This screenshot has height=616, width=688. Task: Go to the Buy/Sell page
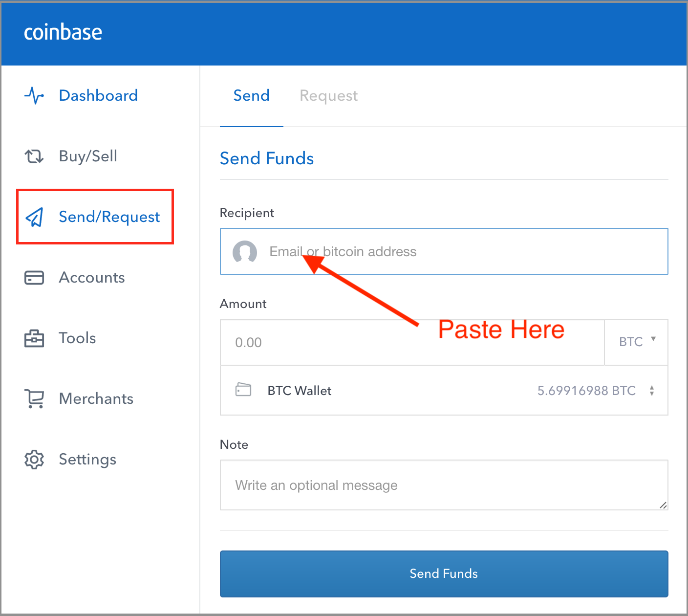[x=88, y=156]
